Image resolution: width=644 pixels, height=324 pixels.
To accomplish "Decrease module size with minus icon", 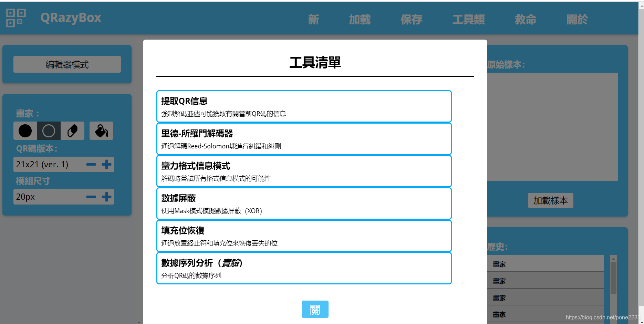I will (x=91, y=197).
